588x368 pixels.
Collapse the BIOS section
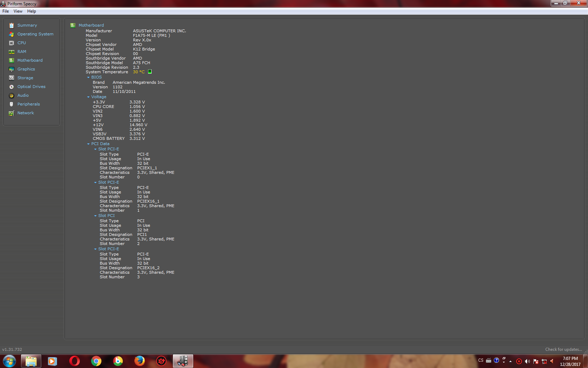(89, 77)
